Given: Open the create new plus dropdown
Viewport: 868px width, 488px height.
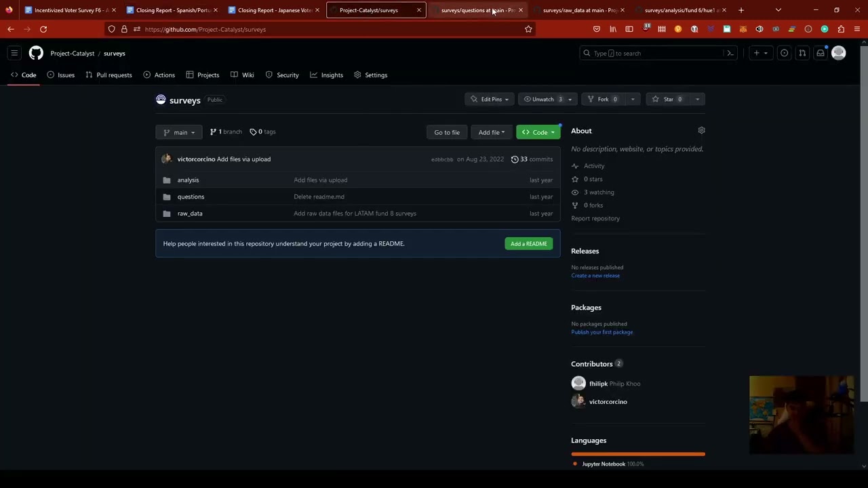Looking at the screenshot, I should pos(760,53).
